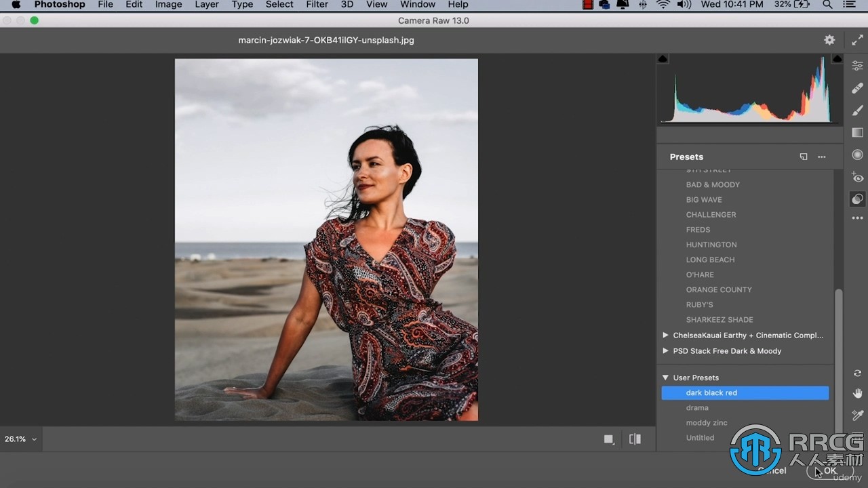The height and width of the screenshot is (488, 868).
Task: Apply the BIG WAVE preset
Action: pos(704,199)
